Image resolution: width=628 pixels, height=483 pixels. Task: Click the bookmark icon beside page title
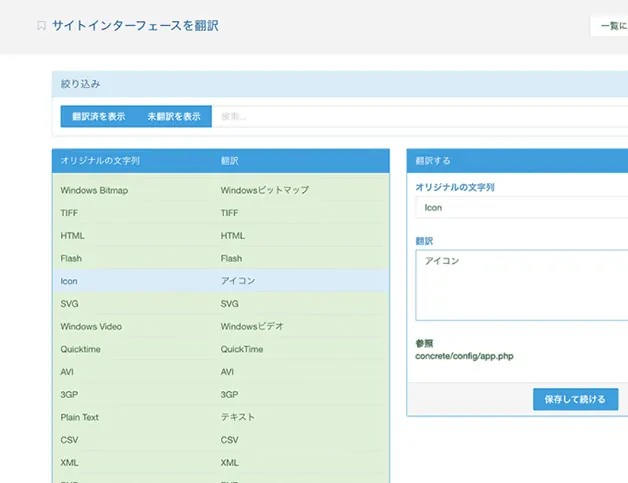click(x=41, y=26)
